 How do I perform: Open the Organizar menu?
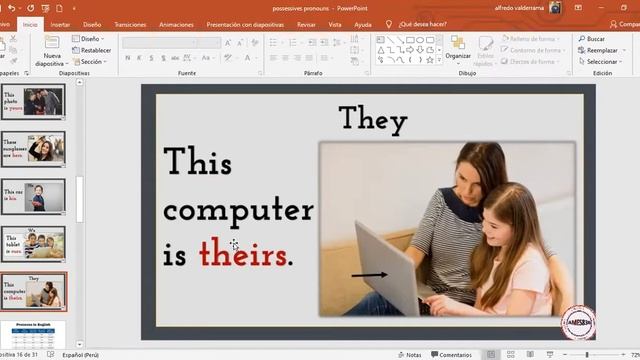tap(458, 51)
